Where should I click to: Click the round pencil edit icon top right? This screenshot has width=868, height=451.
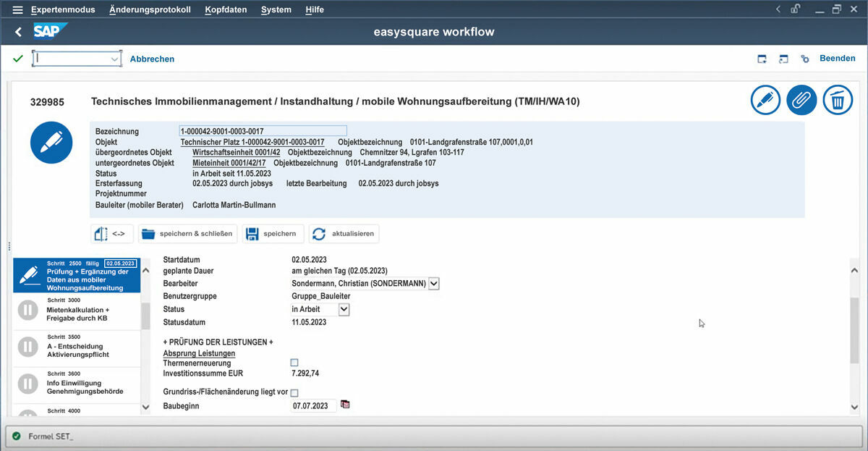[765, 100]
